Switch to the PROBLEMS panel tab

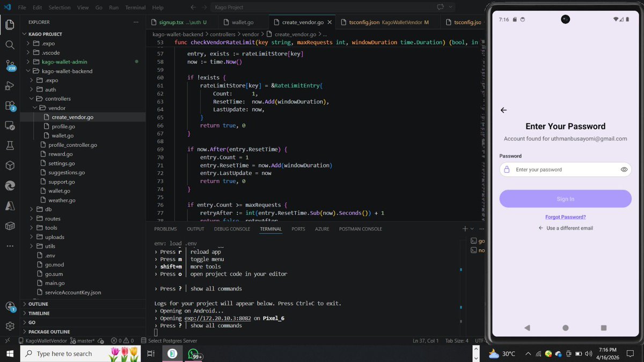coord(165,229)
